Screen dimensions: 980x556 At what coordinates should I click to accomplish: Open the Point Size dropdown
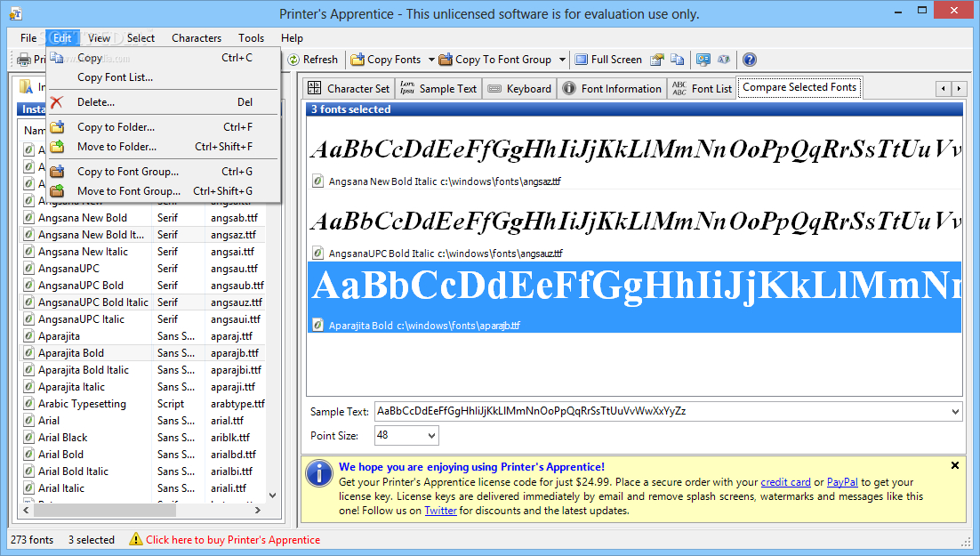tap(431, 435)
